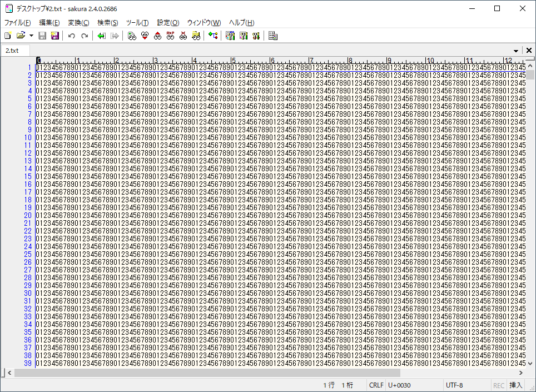The height and width of the screenshot is (392, 536).
Task: Click the horizontal scrollbar left arrow
Action: pyautogui.click(x=9, y=373)
